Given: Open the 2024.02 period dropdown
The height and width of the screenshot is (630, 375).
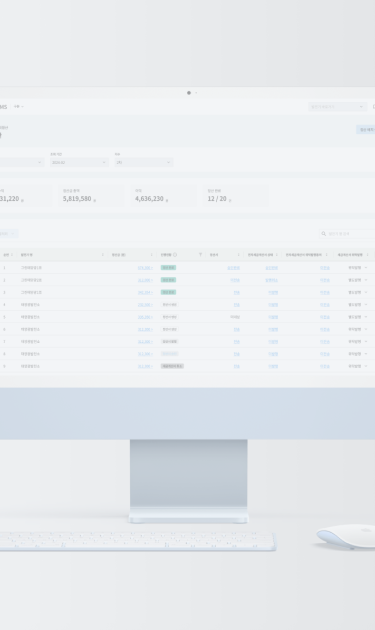Looking at the screenshot, I should (x=79, y=162).
